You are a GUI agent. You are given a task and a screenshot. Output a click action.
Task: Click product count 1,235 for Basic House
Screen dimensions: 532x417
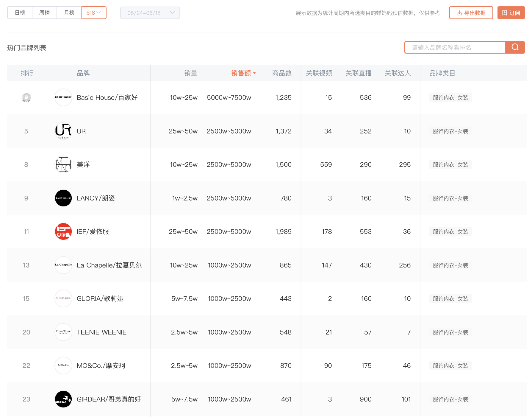(283, 97)
